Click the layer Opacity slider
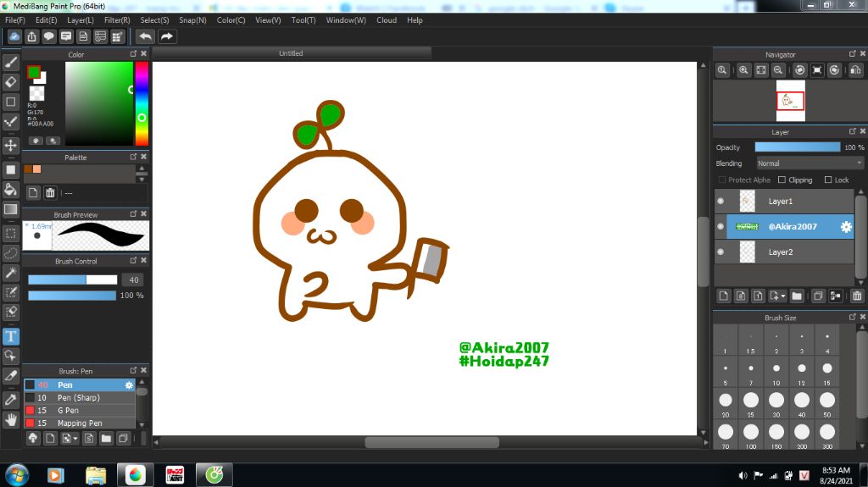The width and height of the screenshot is (868, 487). [x=797, y=147]
